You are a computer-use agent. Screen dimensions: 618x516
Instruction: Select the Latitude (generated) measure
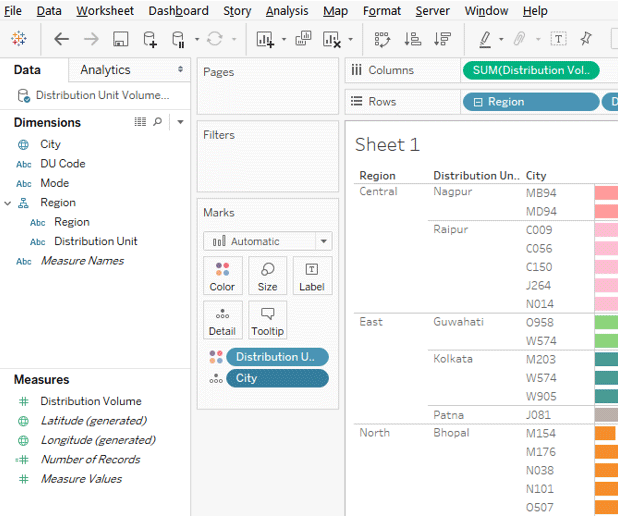(x=94, y=421)
